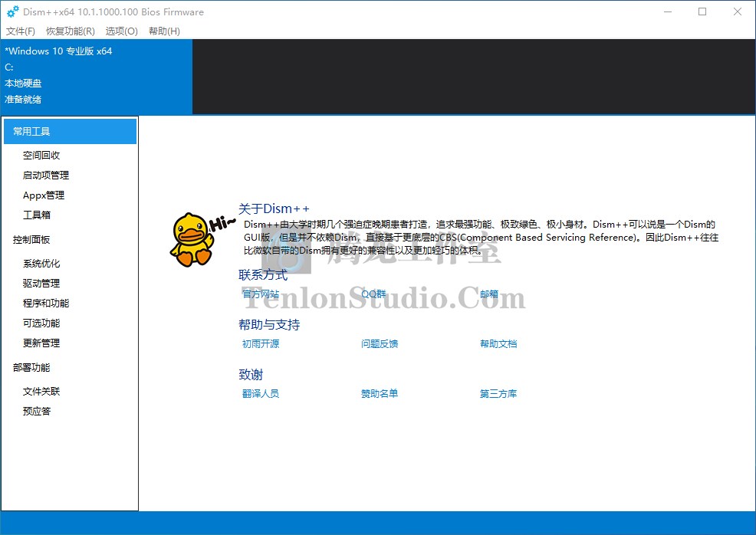The height and width of the screenshot is (535, 756).
Task: Select the Windows 10 专业版 x64 image tile
Action: 97,77
